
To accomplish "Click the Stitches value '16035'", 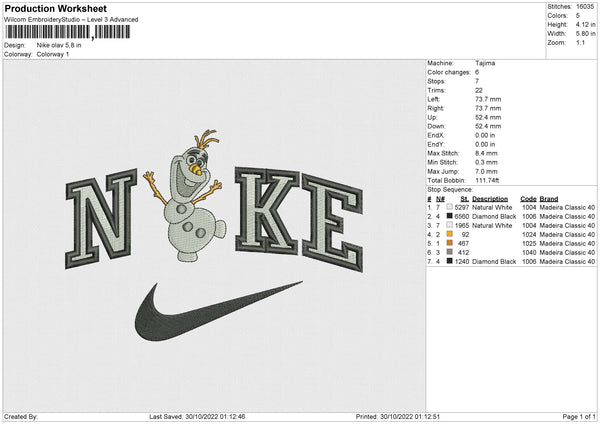I will [x=585, y=7].
